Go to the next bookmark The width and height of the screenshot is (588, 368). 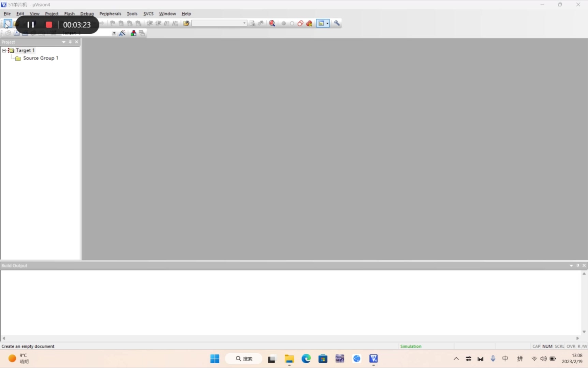tap(130, 23)
